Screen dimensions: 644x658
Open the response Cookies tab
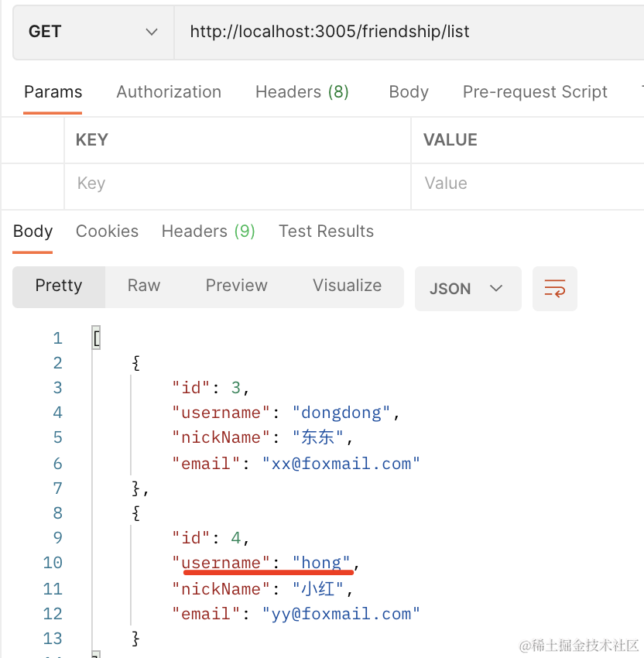107,231
